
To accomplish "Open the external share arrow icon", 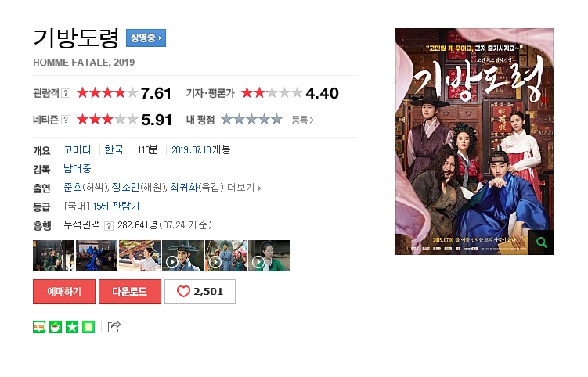I will pyautogui.click(x=114, y=327).
